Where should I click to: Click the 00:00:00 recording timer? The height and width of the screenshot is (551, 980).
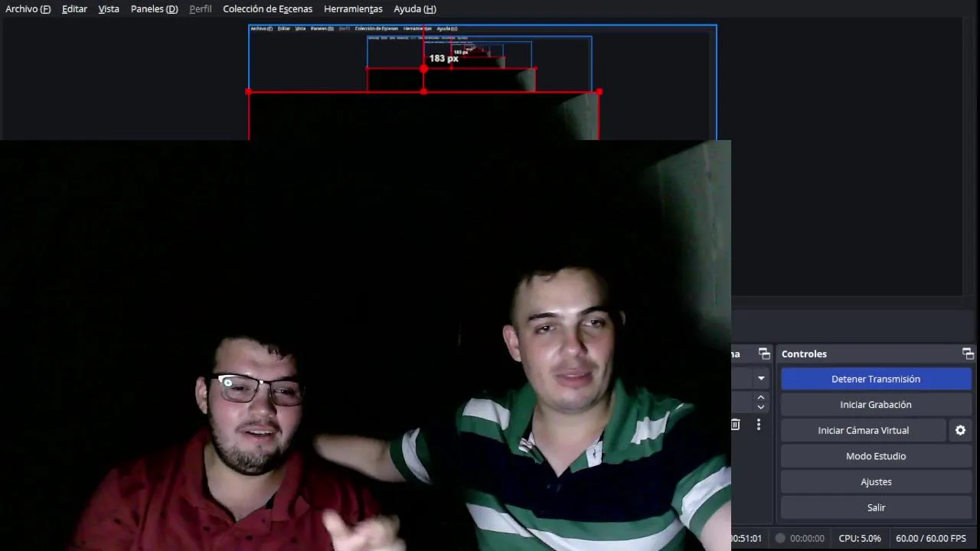click(807, 539)
